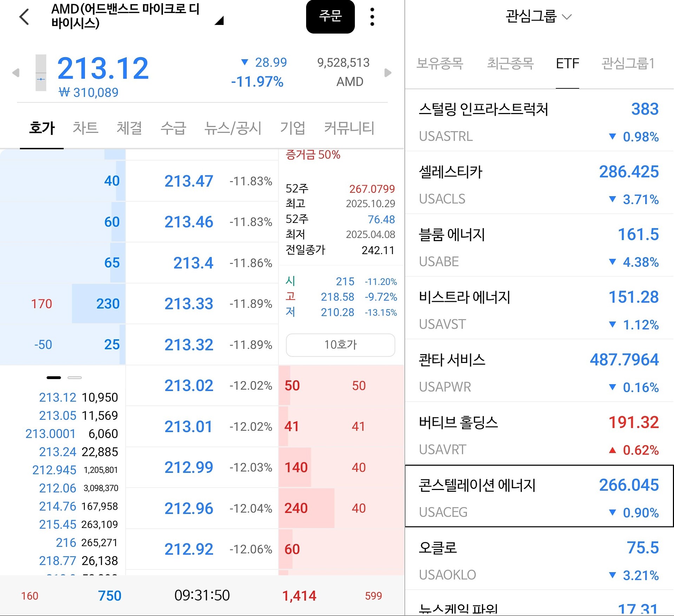Screen dimensions: 674x616
Task: Show previous stock with left arrow
Action: click(x=15, y=73)
